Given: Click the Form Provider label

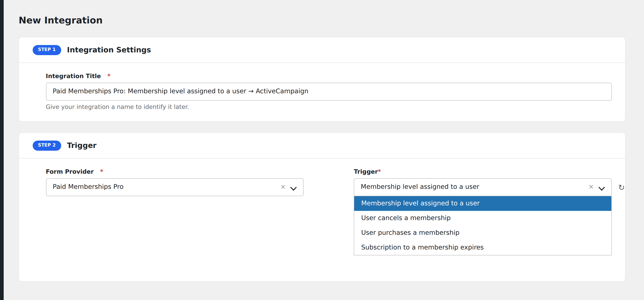Looking at the screenshot, I should (70, 171).
